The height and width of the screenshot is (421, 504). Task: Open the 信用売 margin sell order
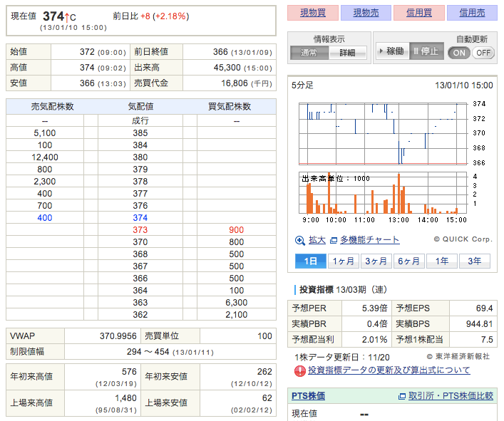[472, 13]
